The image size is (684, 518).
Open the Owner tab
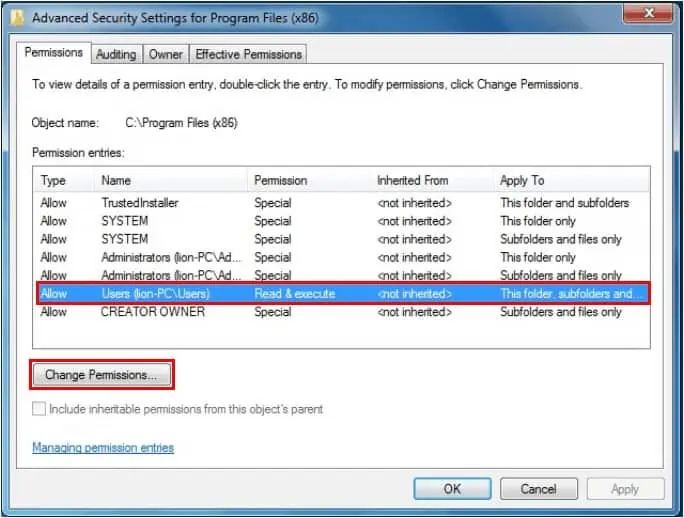[166, 54]
